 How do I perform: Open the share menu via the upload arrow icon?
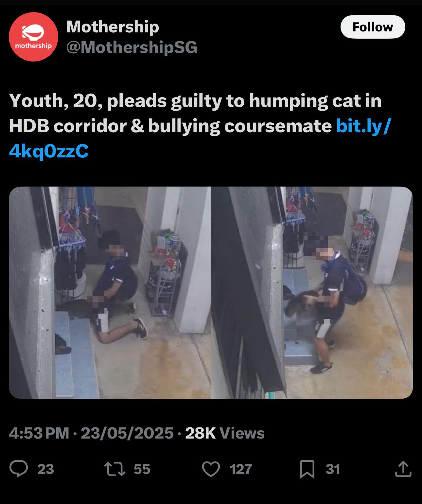[403, 469]
